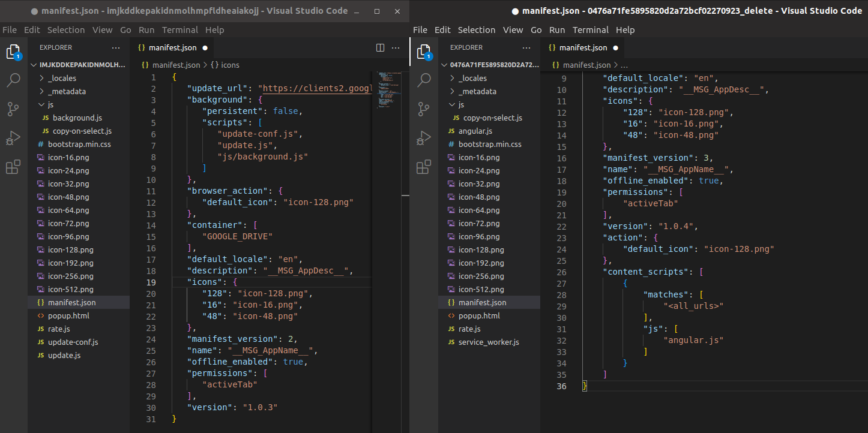Screen dimensions: 868x433
Task: Open Explorer icon in left window activity bar
Action: (x=13, y=52)
